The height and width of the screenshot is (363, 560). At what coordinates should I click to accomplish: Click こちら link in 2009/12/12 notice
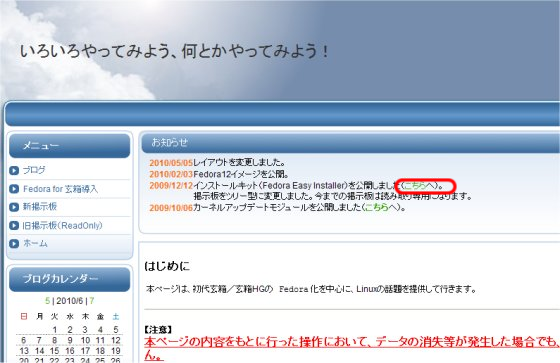pos(415,185)
